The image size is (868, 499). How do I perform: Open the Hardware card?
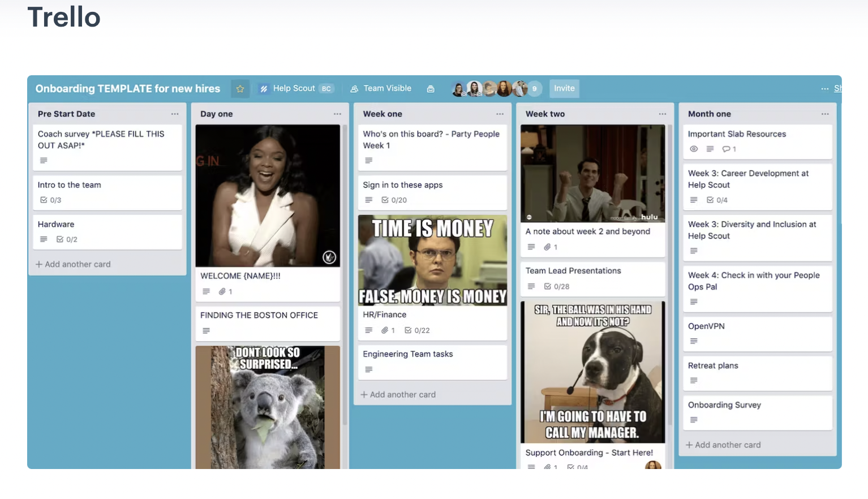[x=108, y=232]
